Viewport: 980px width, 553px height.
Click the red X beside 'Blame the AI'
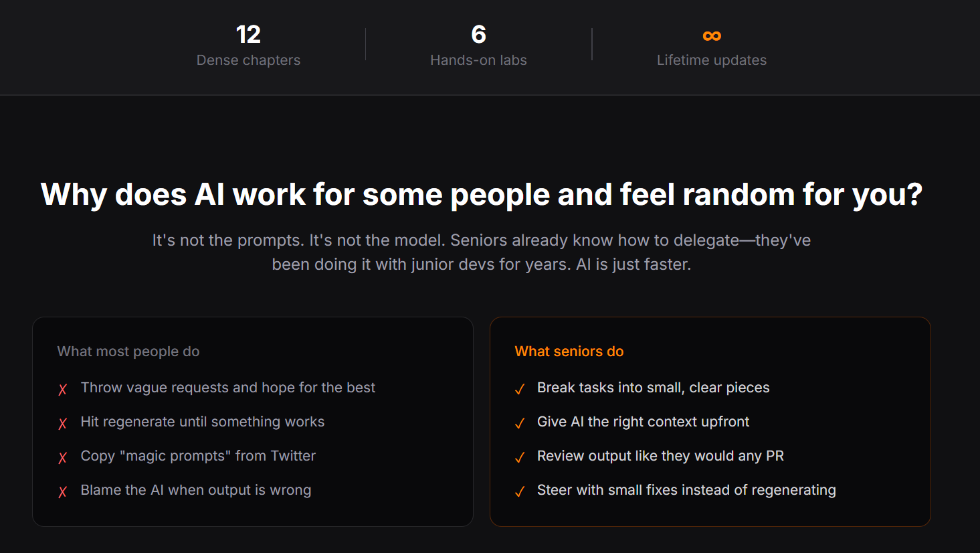click(x=63, y=492)
